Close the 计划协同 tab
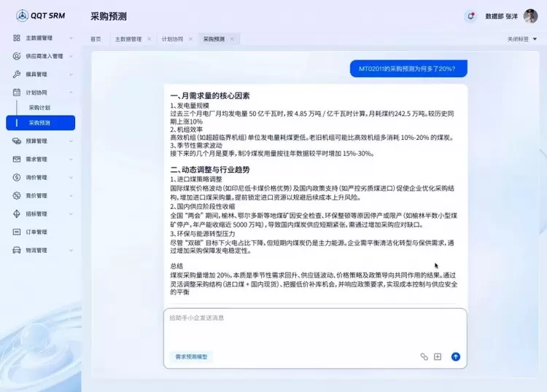 click(191, 39)
